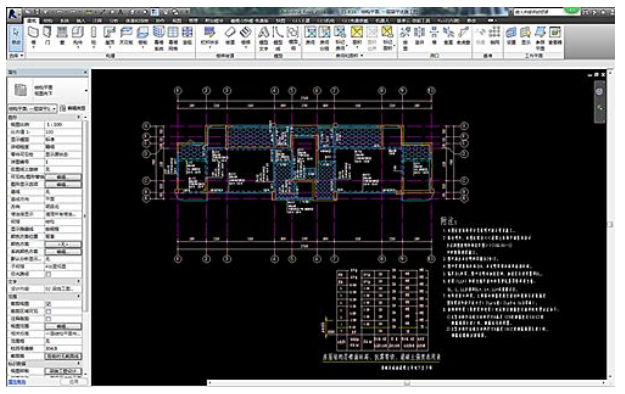Select the Column tool

[94, 36]
